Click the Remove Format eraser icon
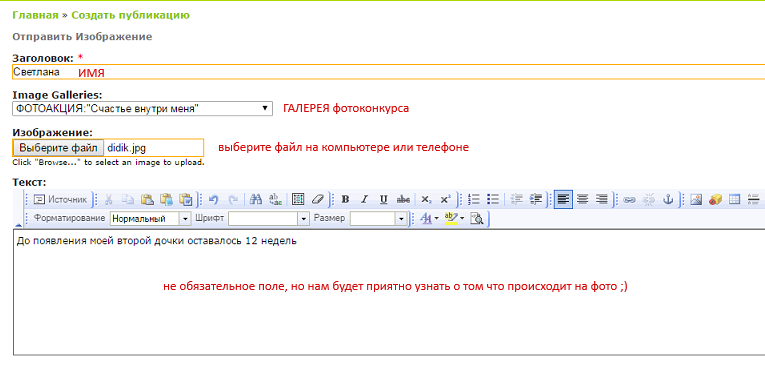The width and height of the screenshot is (765, 366). point(318,199)
